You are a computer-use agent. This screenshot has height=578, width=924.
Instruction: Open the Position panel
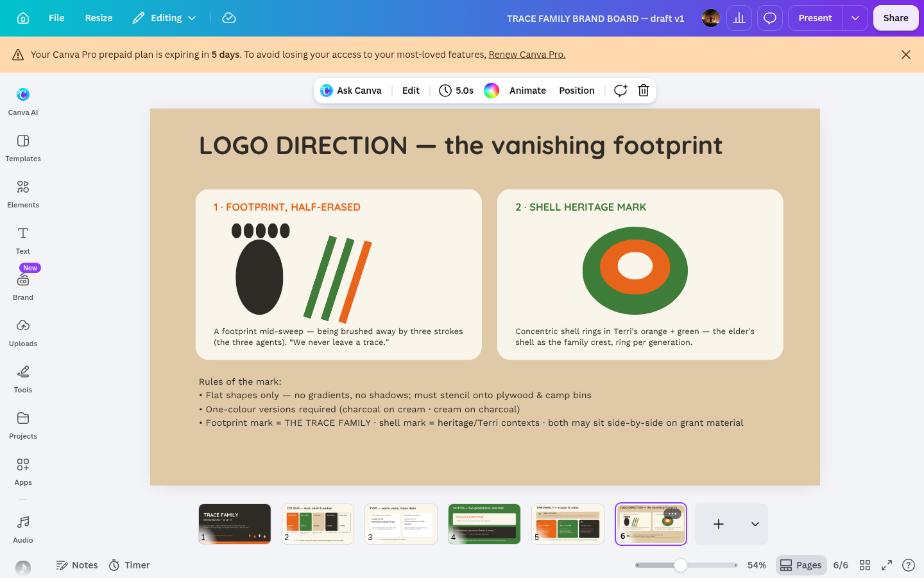(576, 91)
